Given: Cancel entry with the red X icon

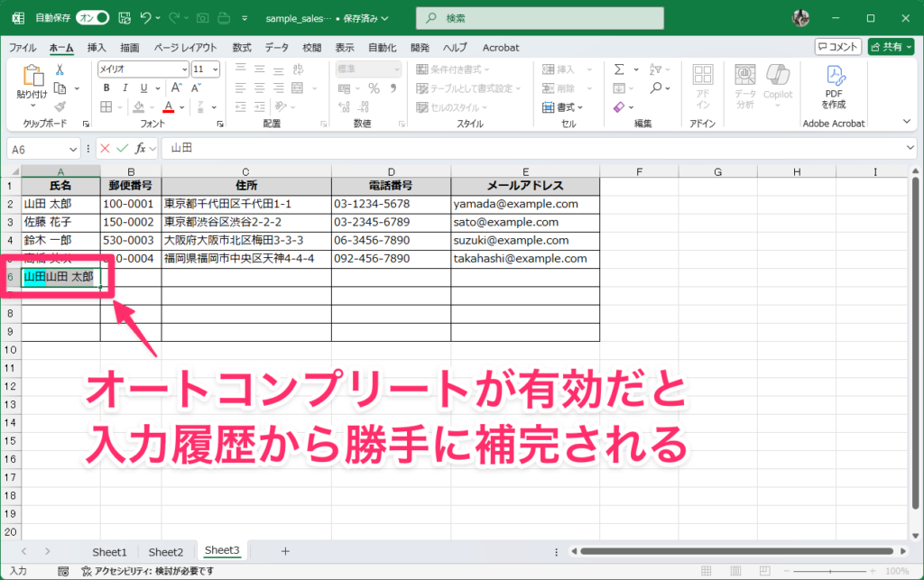Looking at the screenshot, I should click(106, 149).
